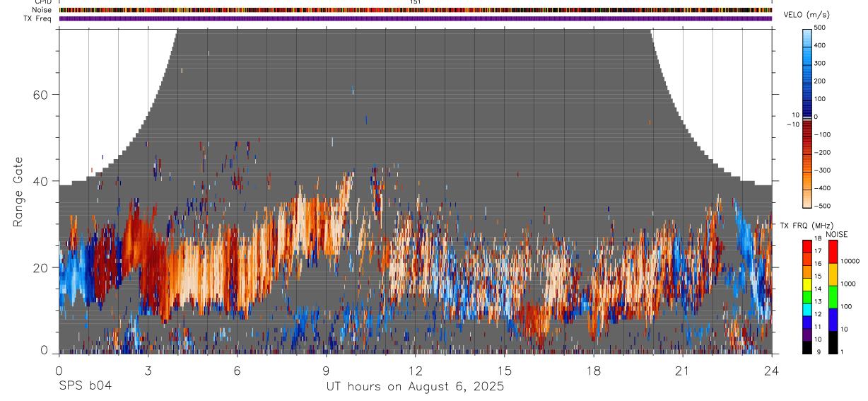Screen dimensions: 868x401
Task: Click the red top swatch in NOISE legend
Action: click(x=832, y=252)
